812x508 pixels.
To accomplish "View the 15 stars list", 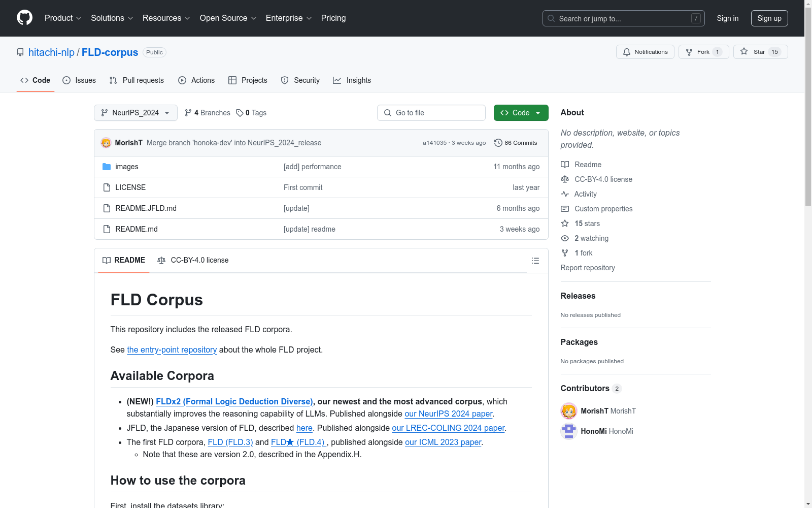I will click(x=581, y=224).
